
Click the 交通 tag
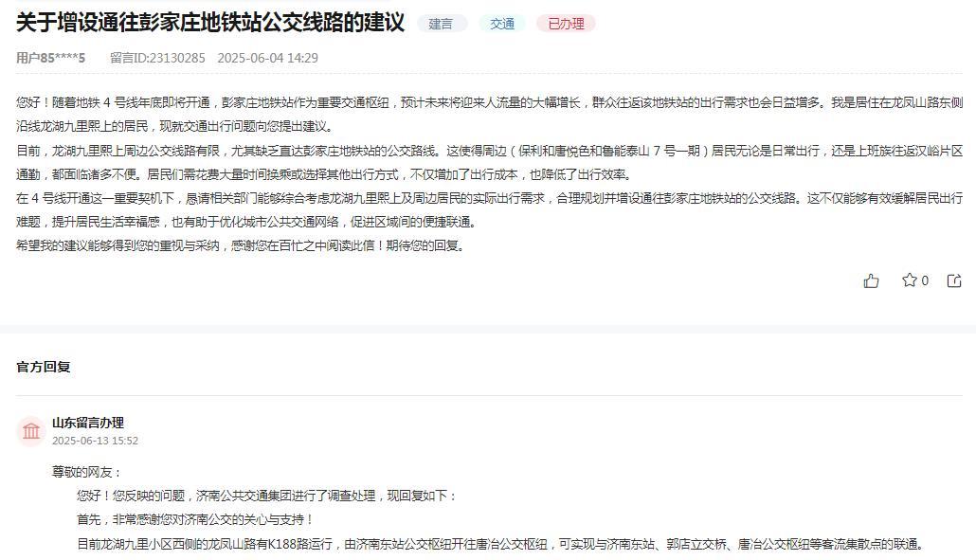501,24
